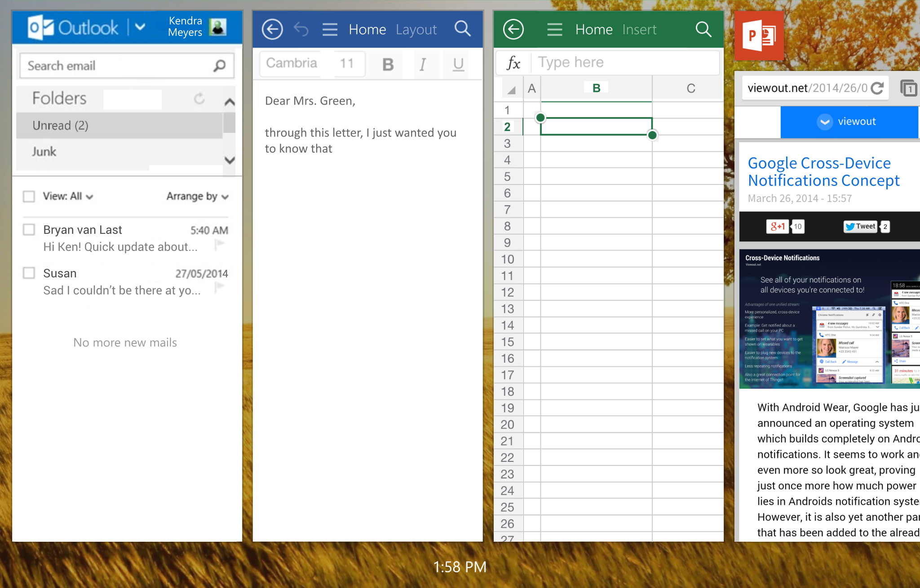Open the PowerPoint app tile

pos(759,35)
